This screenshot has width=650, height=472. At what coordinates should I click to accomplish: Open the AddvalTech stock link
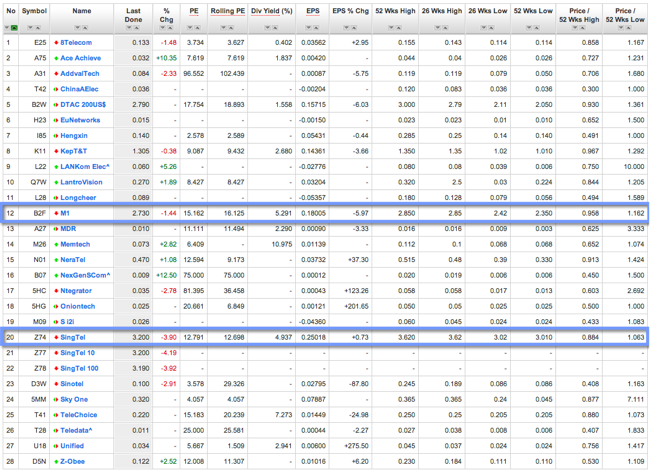point(80,74)
